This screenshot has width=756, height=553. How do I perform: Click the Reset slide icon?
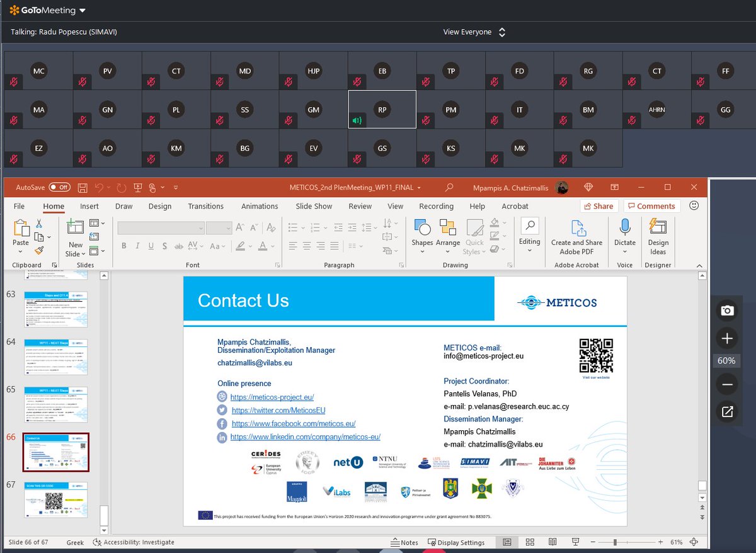pos(93,236)
